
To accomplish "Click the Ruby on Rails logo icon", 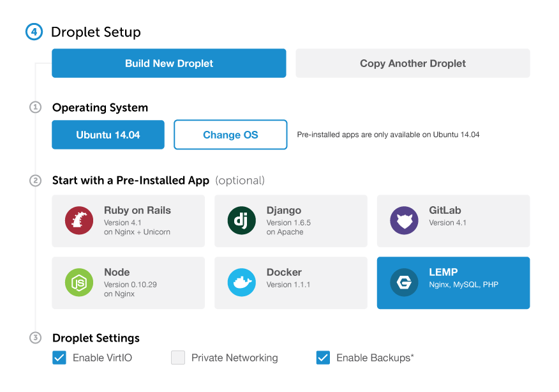I will coord(79,220).
